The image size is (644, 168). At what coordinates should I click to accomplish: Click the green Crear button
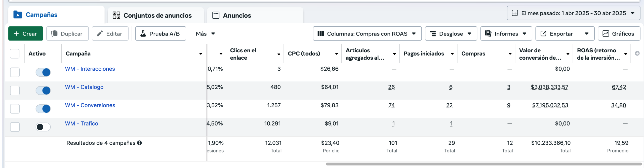[26, 34]
